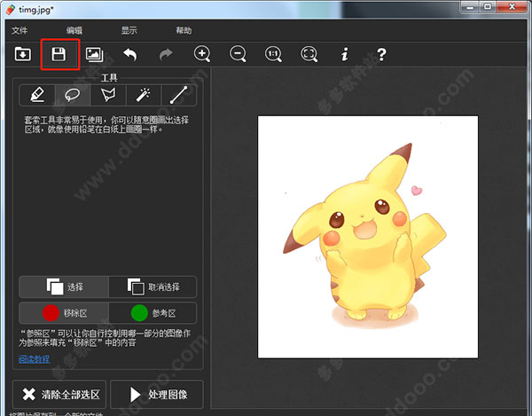Zoom out with the minus magnifier

click(x=238, y=54)
